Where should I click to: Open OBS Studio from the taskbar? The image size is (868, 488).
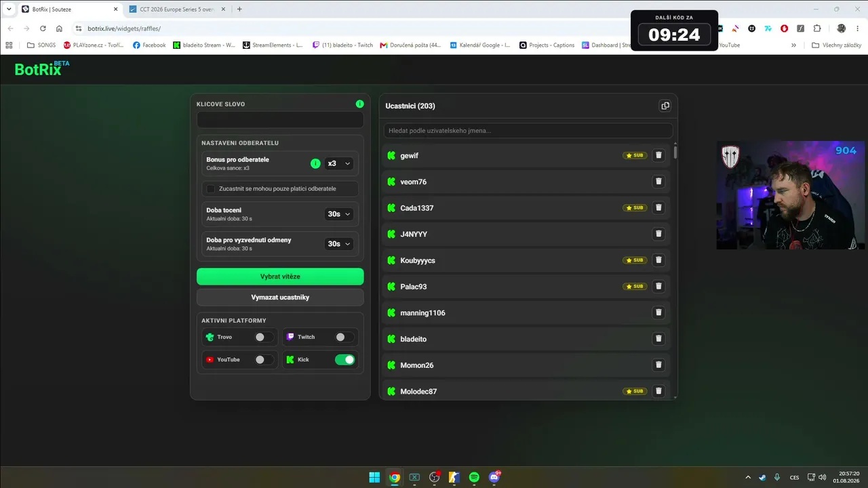point(435,477)
